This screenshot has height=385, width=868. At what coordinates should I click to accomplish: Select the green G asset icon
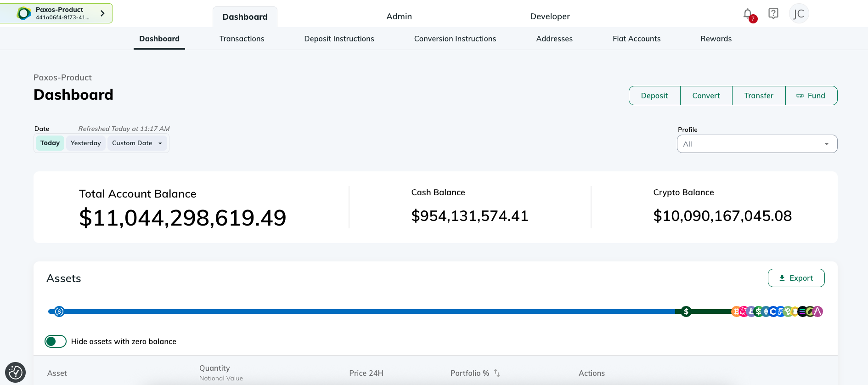[x=810, y=311]
